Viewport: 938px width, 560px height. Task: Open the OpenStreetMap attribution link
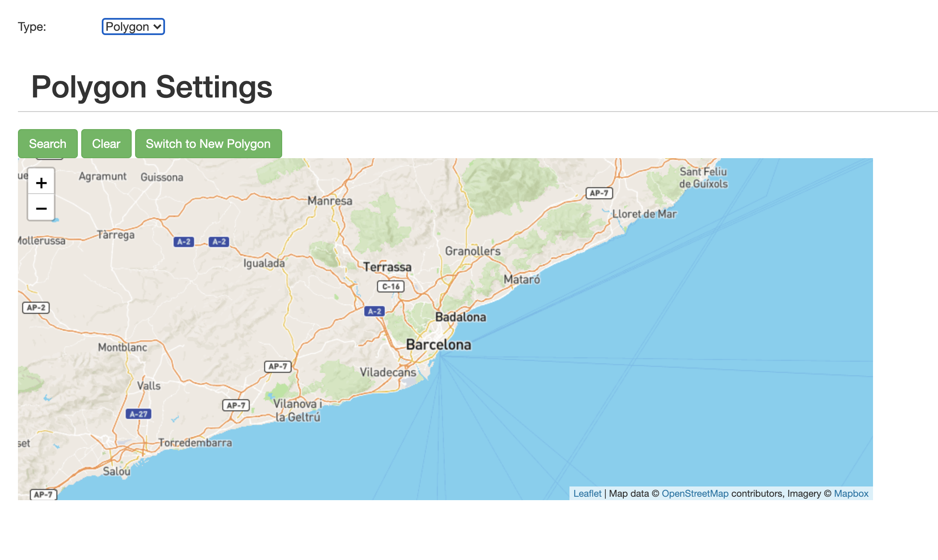click(x=695, y=493)
